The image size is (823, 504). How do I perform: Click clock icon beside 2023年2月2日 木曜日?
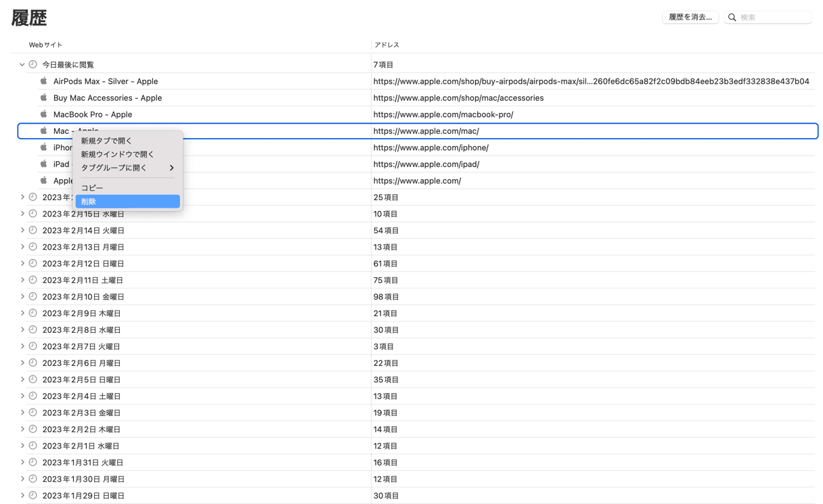(x=32, y=429)
